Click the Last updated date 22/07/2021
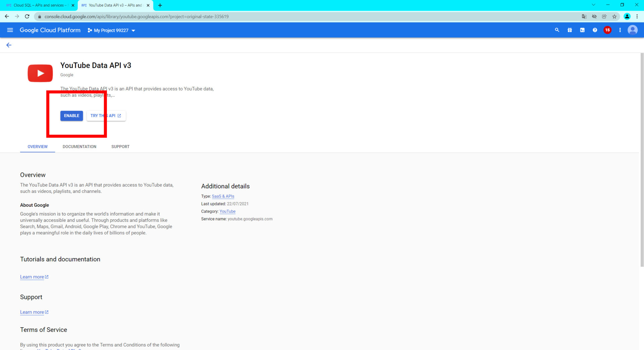644x350 pixels. 238,204
